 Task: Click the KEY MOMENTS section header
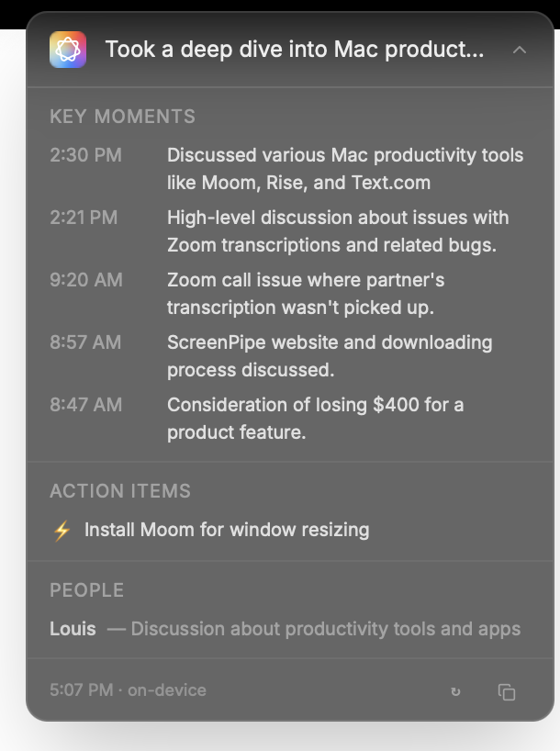point(122,117)
